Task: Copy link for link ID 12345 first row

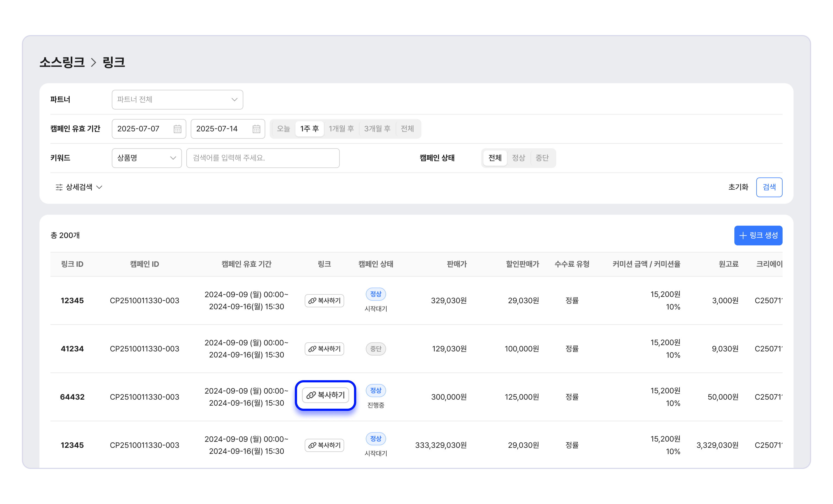Action: point(324,300)
